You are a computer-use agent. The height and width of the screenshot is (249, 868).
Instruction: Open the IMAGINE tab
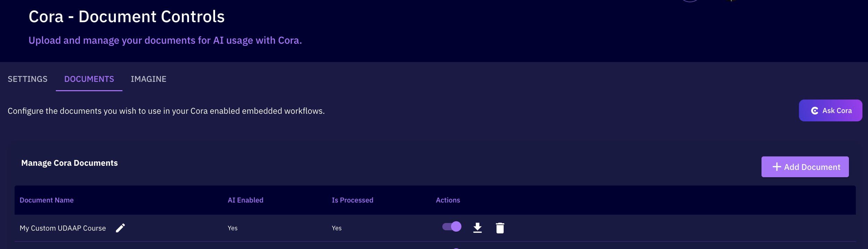pyautogui.click(x=148, y=79)
